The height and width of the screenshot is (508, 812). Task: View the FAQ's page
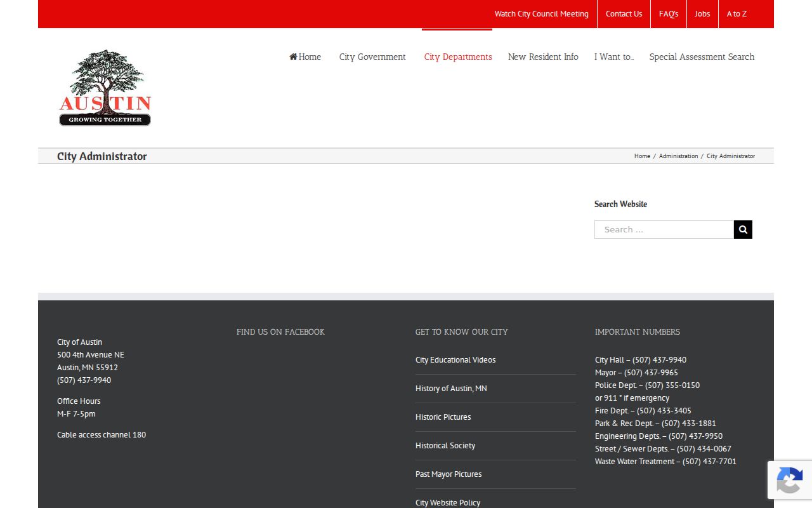(669, 14)
